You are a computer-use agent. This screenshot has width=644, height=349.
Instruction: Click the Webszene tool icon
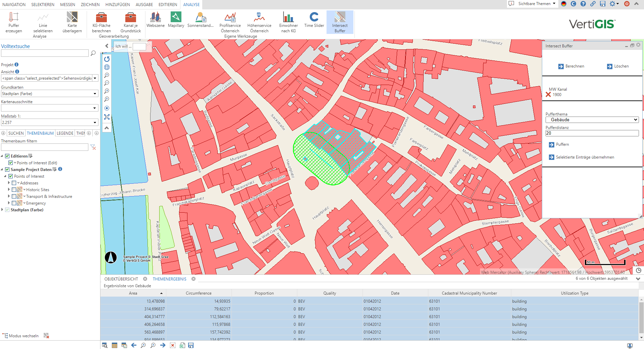click(156, 17)
